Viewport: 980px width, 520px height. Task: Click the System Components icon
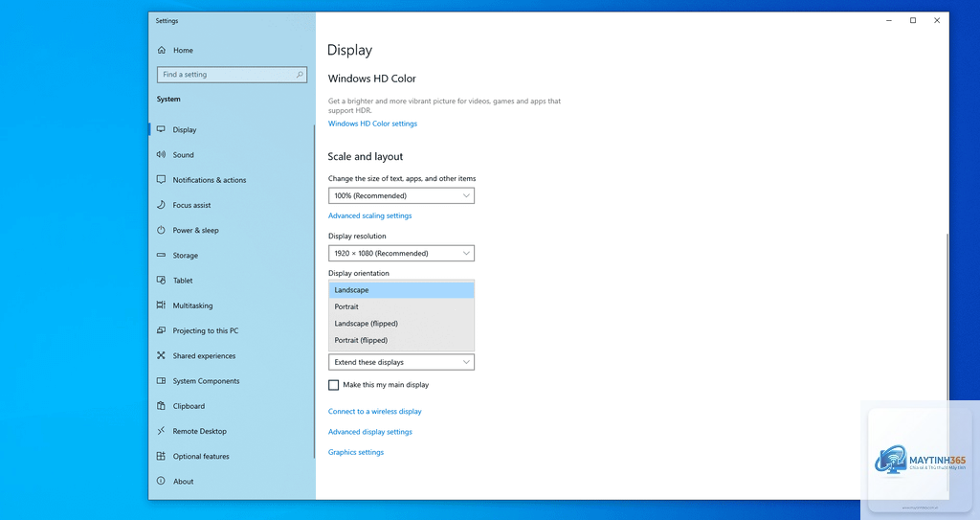coord(161,380)
